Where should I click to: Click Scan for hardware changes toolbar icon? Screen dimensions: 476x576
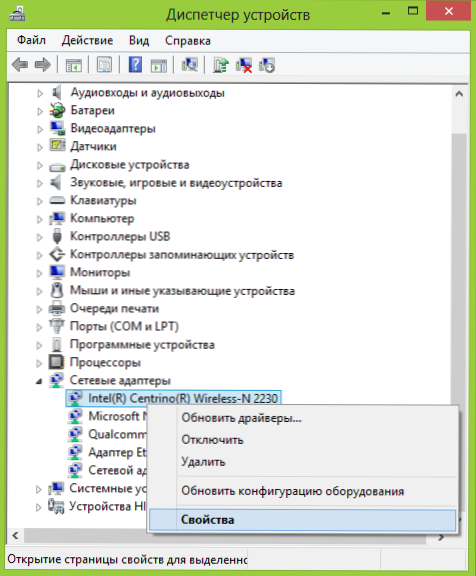(x=190, y=65)
